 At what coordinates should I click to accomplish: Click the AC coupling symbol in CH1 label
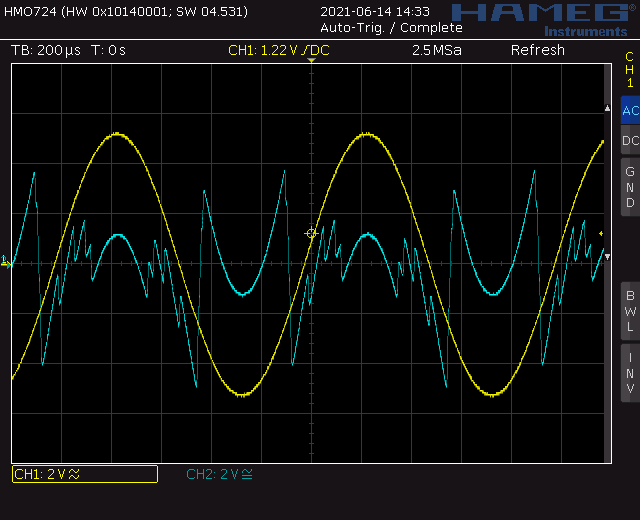click(x=73, y=474)
